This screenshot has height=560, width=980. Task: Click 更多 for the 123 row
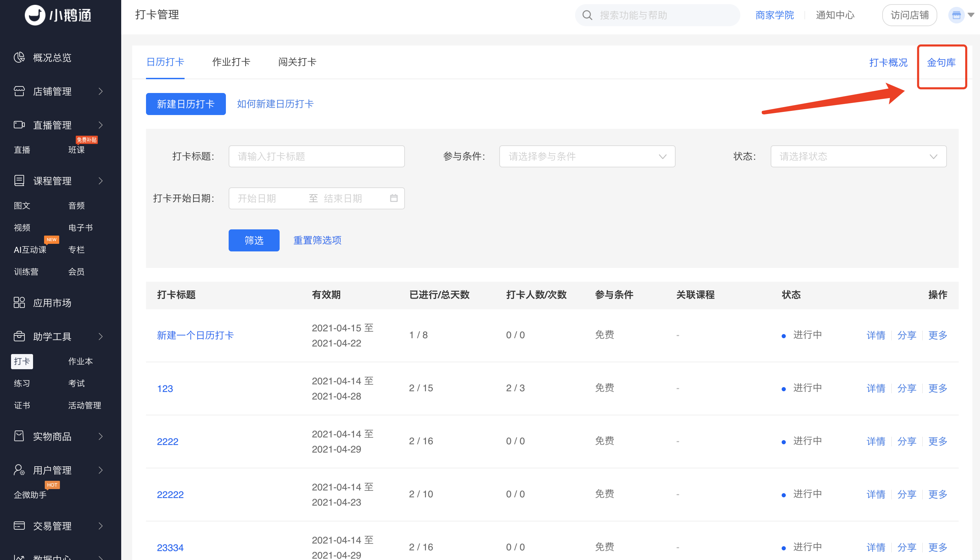[x=937, y=388]
